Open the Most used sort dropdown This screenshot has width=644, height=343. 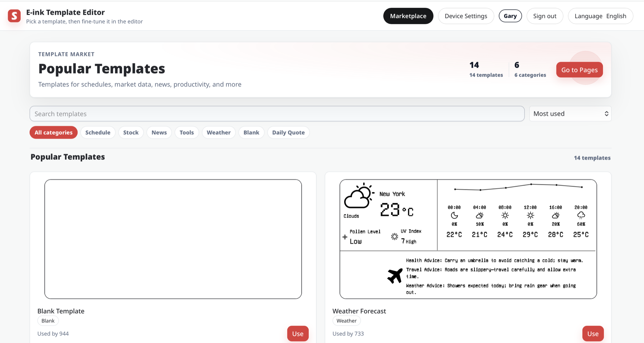tap(570, 113)
